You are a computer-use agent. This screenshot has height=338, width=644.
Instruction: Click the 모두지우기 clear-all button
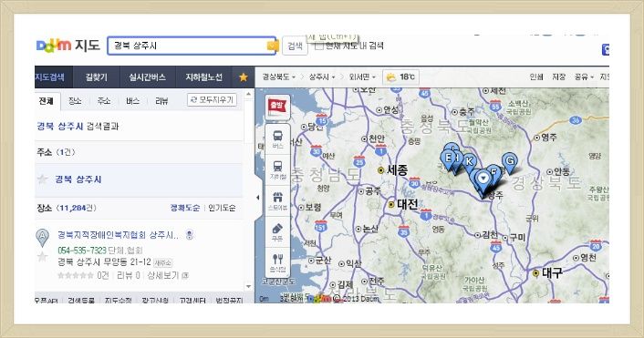[x=212, y=99]
